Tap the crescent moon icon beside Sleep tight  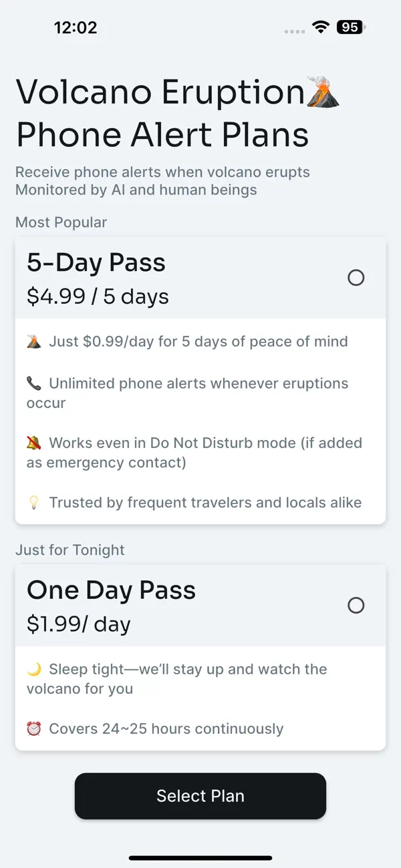point(34,670)
